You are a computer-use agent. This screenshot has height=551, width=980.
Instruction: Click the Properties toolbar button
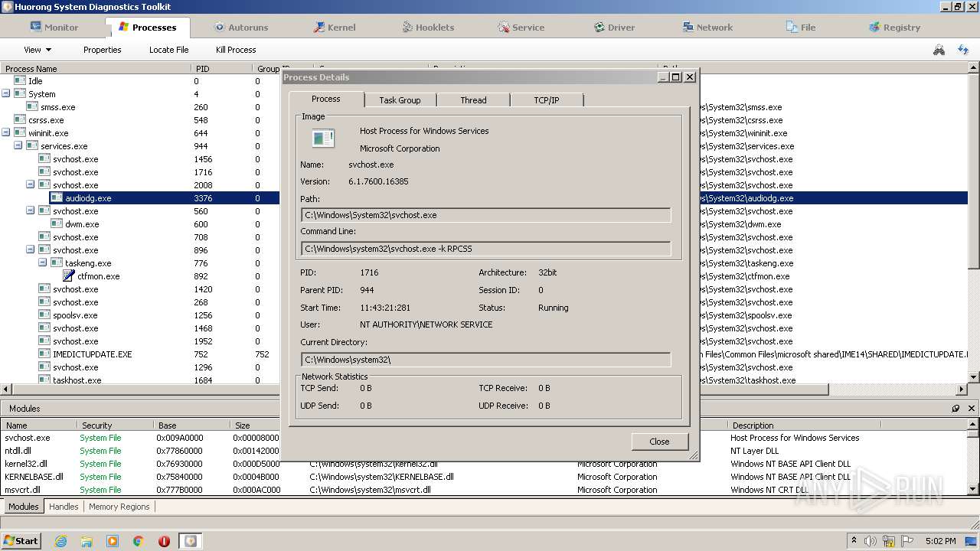(103, 50)
